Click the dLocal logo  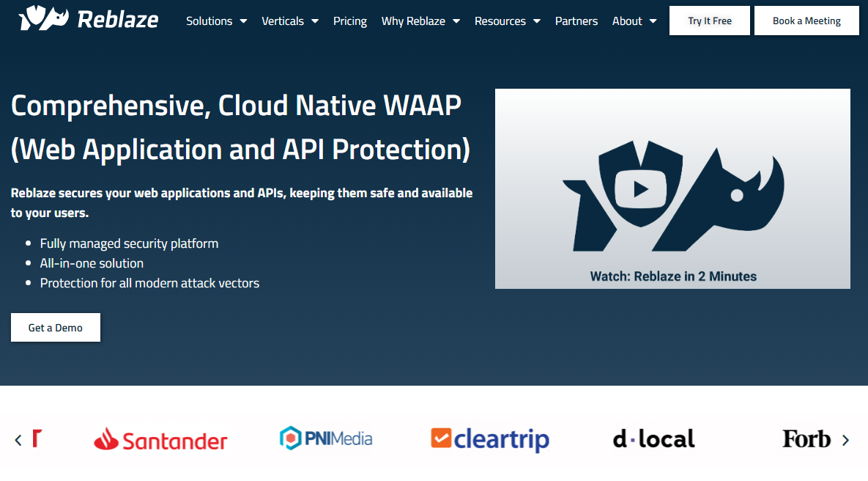(x=653, y=439)
